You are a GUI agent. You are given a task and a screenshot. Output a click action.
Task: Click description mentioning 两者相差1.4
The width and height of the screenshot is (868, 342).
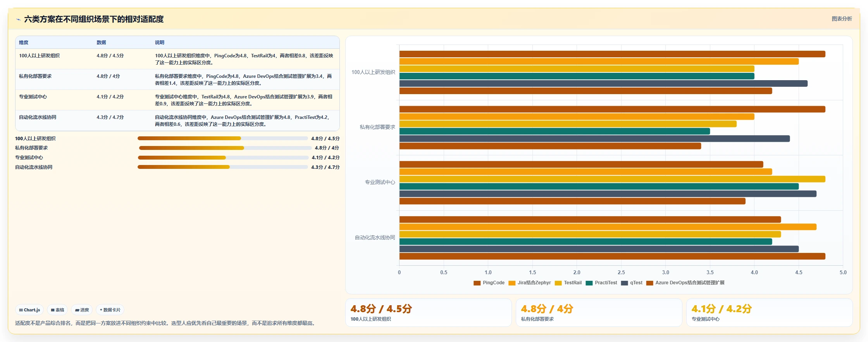pos(244,80)
